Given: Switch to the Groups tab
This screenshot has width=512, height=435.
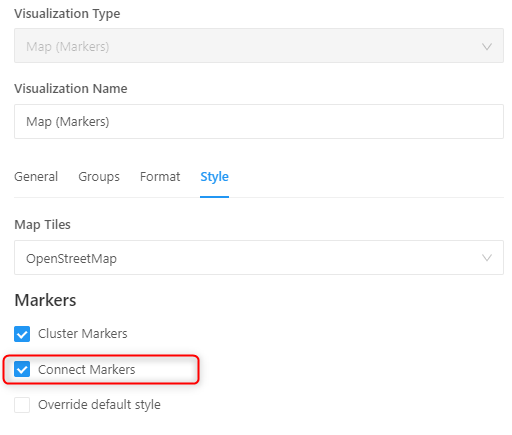Looking at the screenshot, I should 99,177.
